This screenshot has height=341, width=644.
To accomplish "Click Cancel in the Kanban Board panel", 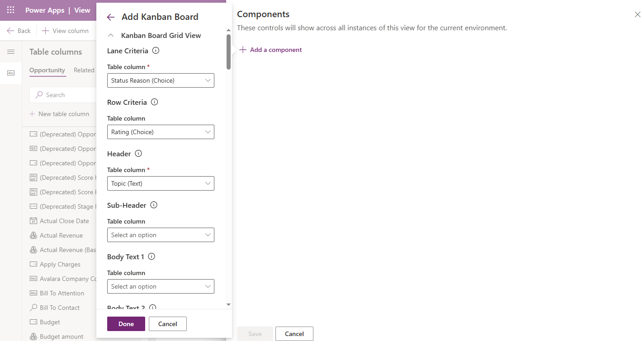I will click(x=167, y=324).
